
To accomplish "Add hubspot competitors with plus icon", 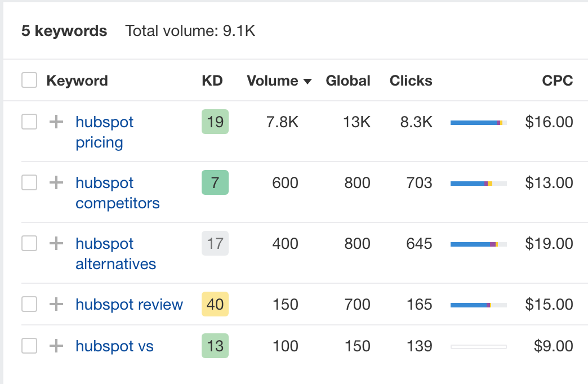I will pos(56,182).
